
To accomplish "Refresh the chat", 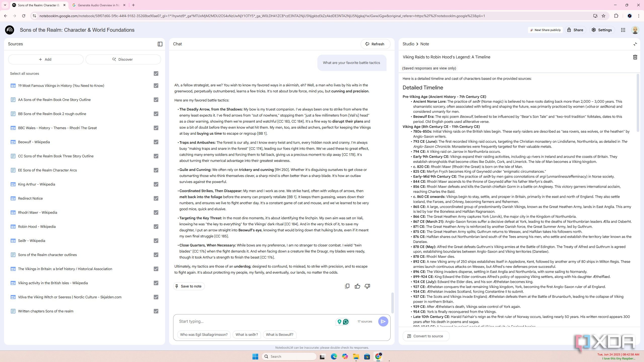I will coord(375,44).
